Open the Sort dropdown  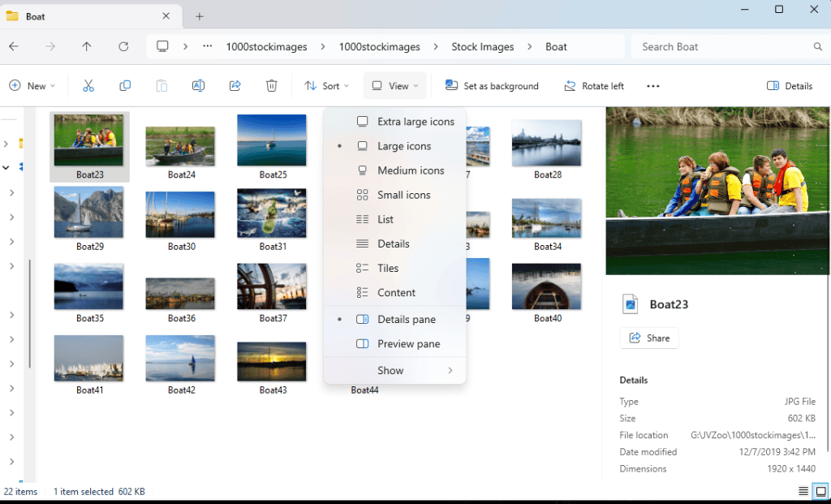pos(326,86)
